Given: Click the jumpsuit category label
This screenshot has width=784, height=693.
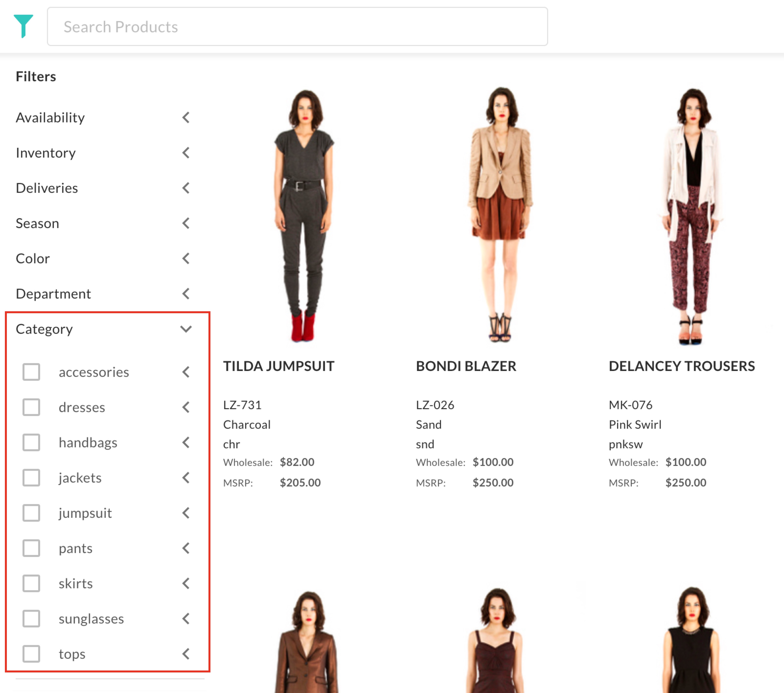Looking at the screenshot, I should [85, 513].
